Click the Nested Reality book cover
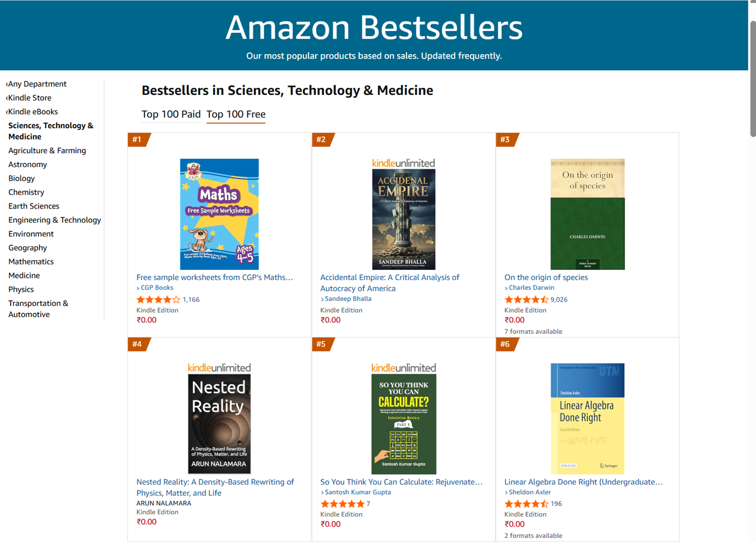The width and height of the screenshot is (756, 542). click(219, 424)
